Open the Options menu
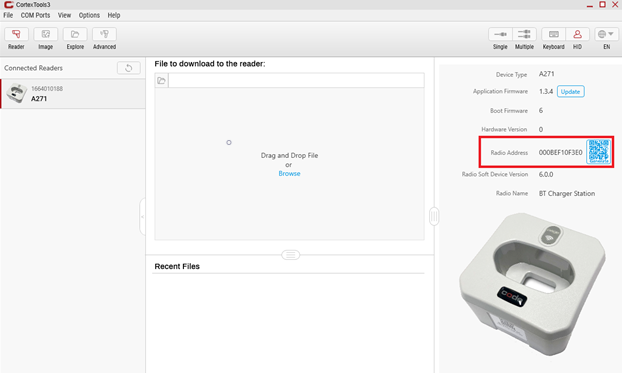Screen dimensions: 622x373 tap(89, 15)
